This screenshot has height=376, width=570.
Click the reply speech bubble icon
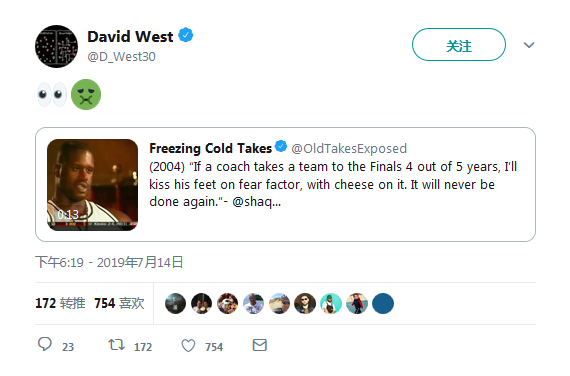pyautogui.click(x=45, y=344)
